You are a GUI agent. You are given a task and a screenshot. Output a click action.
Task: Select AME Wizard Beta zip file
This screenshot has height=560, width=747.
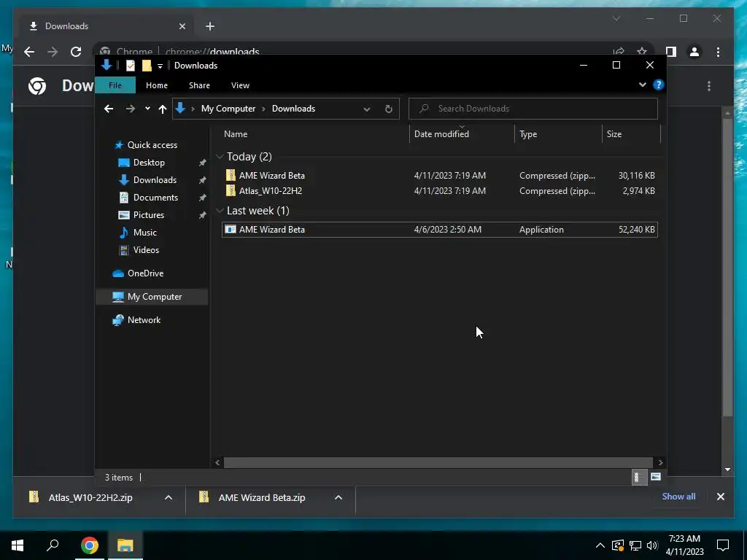coord(439,175)
